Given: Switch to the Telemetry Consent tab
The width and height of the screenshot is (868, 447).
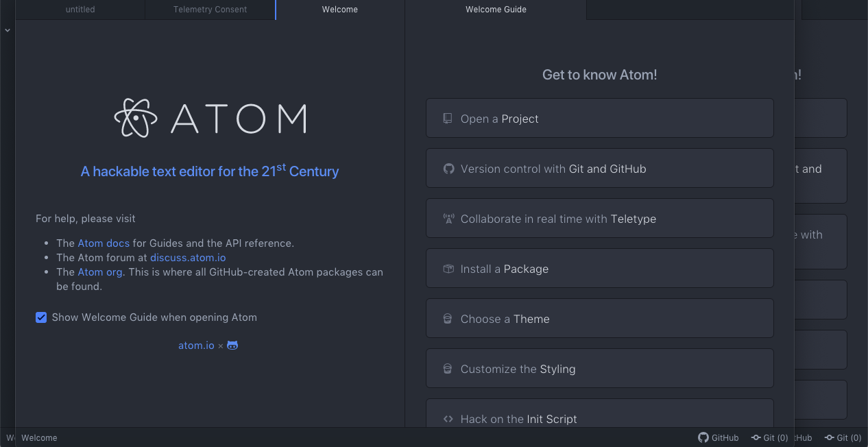Looking at the screenshot, I should (x=210, y=10).
